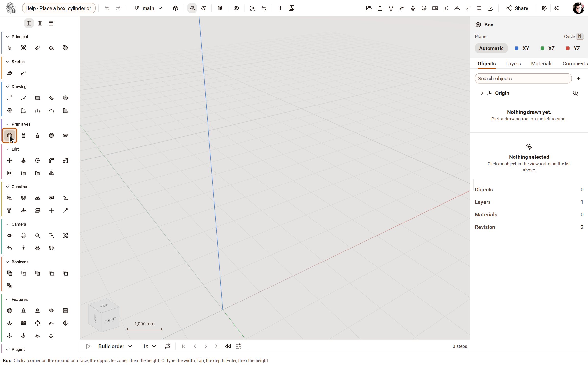588x368 pixels.
Task: Toggle perspective view mode button
Action: (192, 8)
